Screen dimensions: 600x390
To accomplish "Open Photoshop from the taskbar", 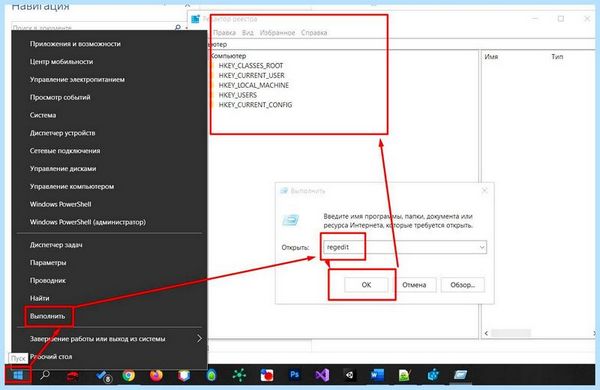I will point(294,375).
